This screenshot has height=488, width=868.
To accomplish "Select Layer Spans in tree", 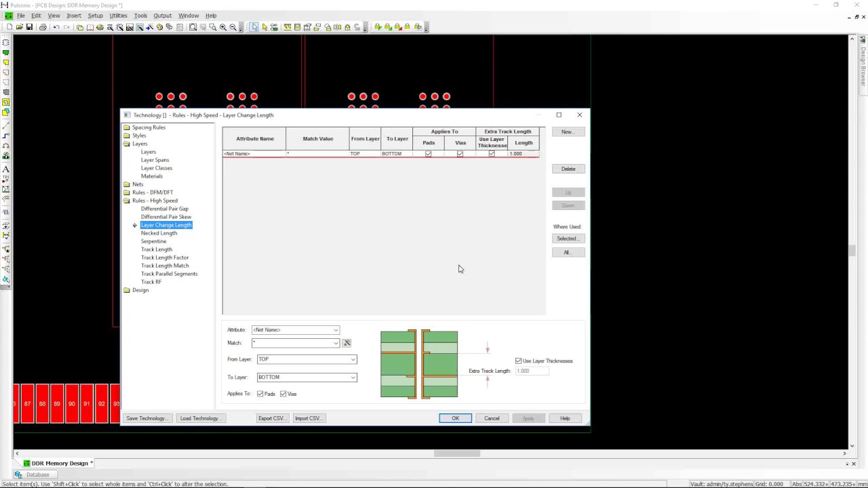I will (155, 160).
